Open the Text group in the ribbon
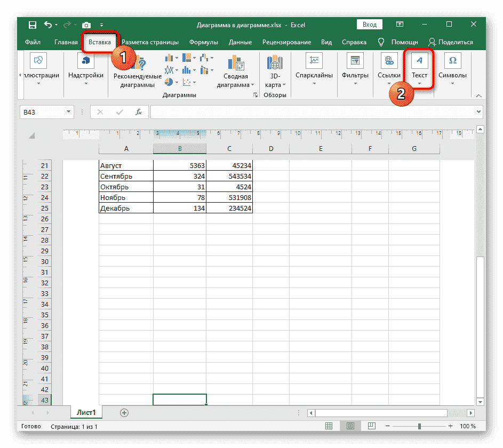The height and width of the screenshot is (448, 503). click(419, 68)
